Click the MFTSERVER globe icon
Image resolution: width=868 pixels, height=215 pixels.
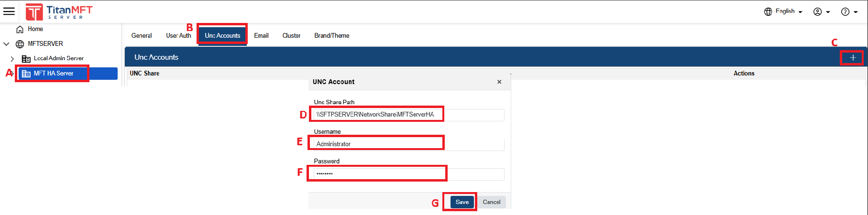[20, 44]
